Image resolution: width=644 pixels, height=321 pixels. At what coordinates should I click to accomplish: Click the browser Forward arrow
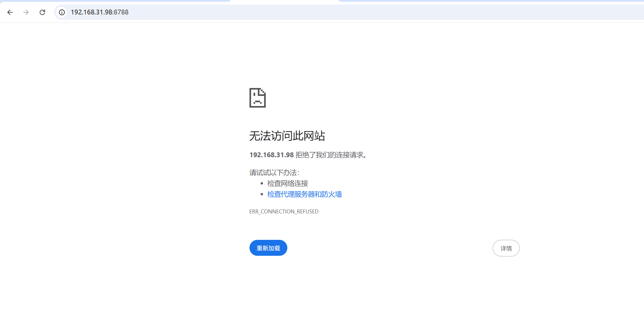coord(26,12)
